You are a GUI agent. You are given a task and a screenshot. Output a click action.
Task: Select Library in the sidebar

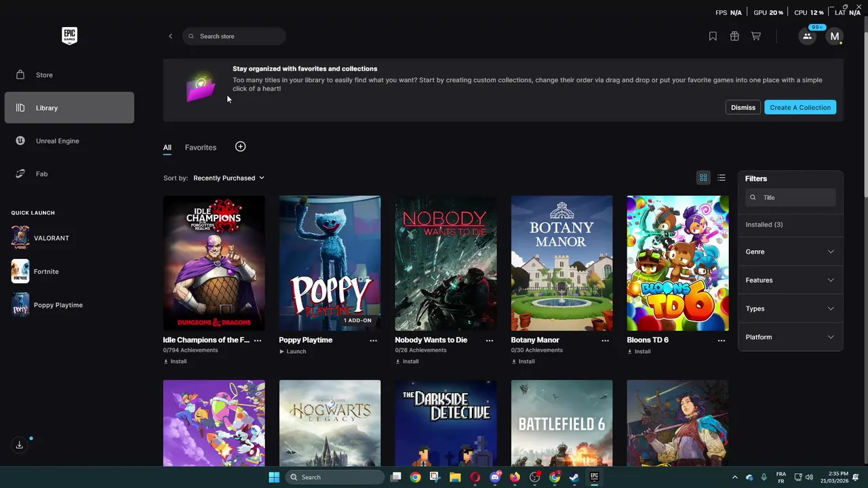pyautogui.click(x=69, y=108)
